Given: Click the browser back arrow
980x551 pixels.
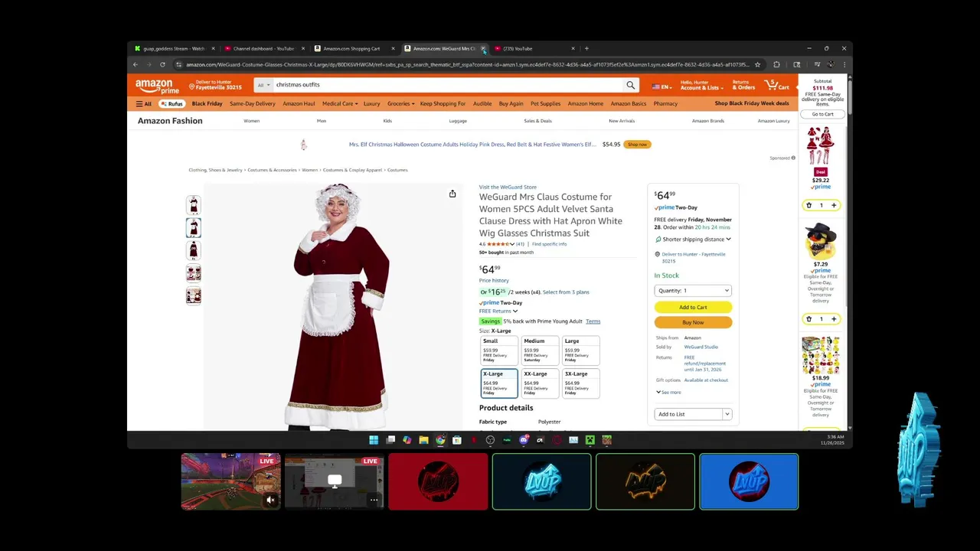Looking at the screenshot, I should point(136,64).
